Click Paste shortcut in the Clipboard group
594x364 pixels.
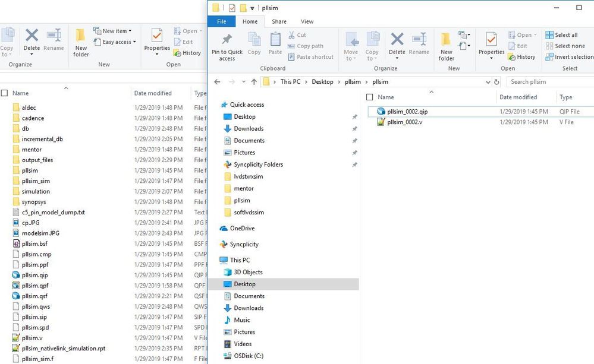pos(310,57)
